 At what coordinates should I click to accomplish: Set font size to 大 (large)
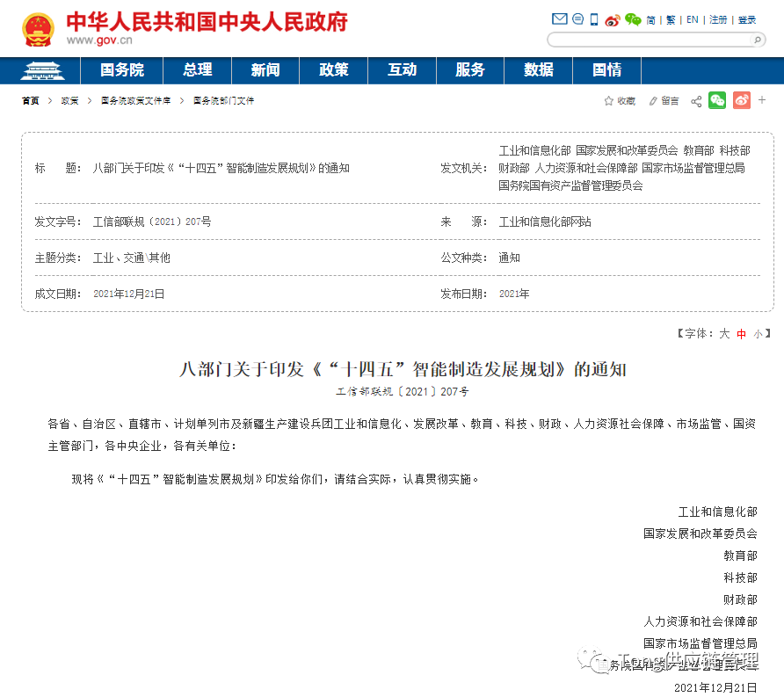click(x=725, y=334)
